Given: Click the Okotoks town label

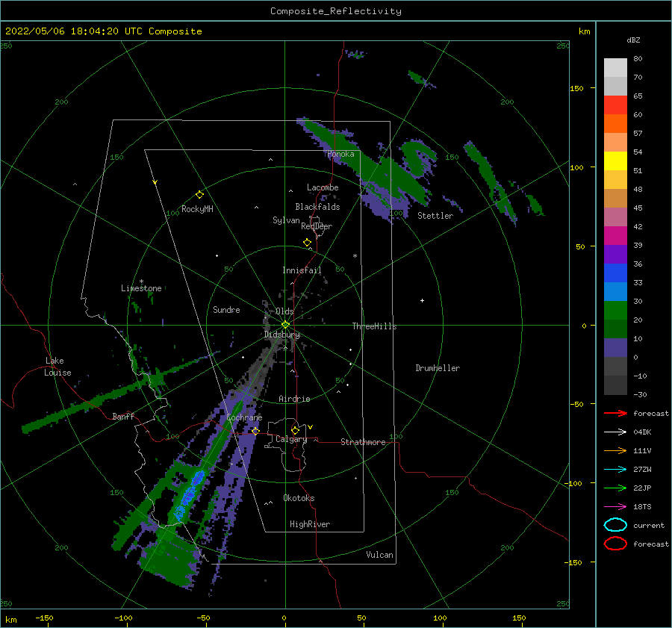Looking at the screenshot, I should point(299,498).
